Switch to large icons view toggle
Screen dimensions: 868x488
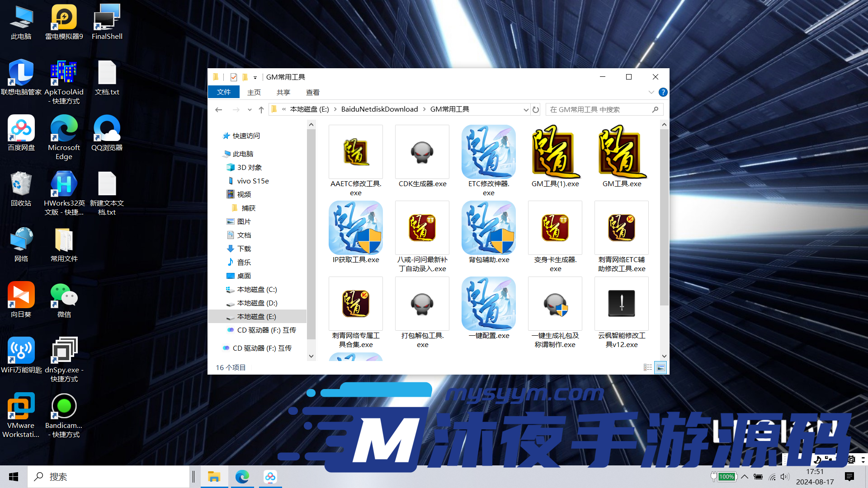(x=660, y=368)
